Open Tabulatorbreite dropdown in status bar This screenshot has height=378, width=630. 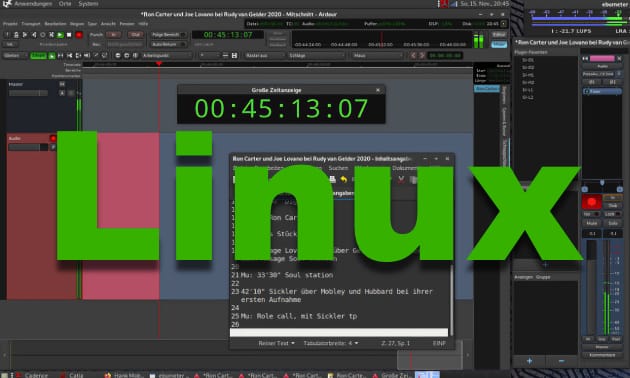[331, 343]
